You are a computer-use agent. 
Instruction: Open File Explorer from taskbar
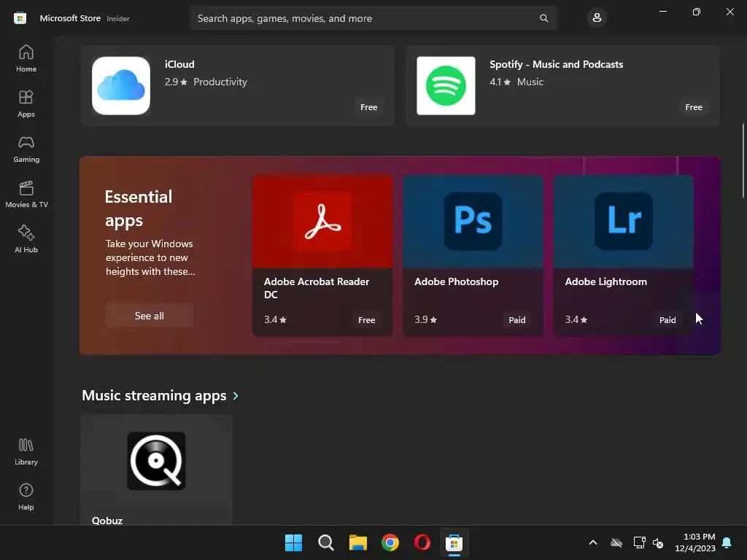point(357,542)
